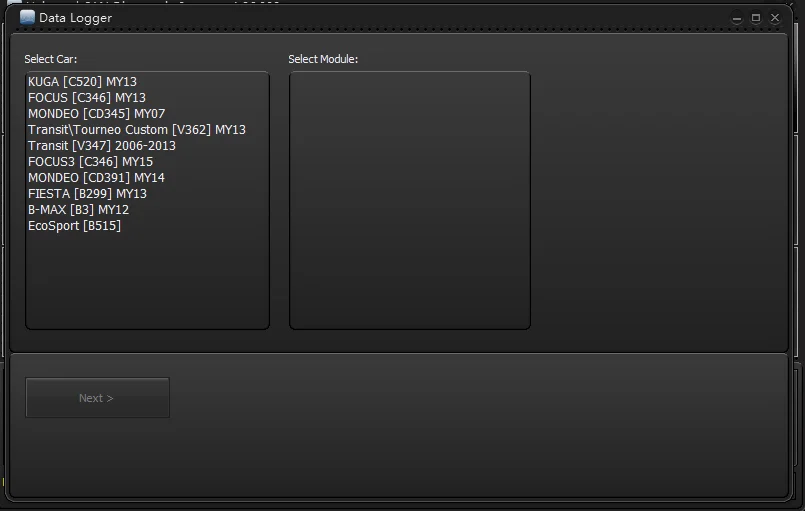Close the Data Logger window
This screenshot has width=805, height=511.
coord(775,18)
